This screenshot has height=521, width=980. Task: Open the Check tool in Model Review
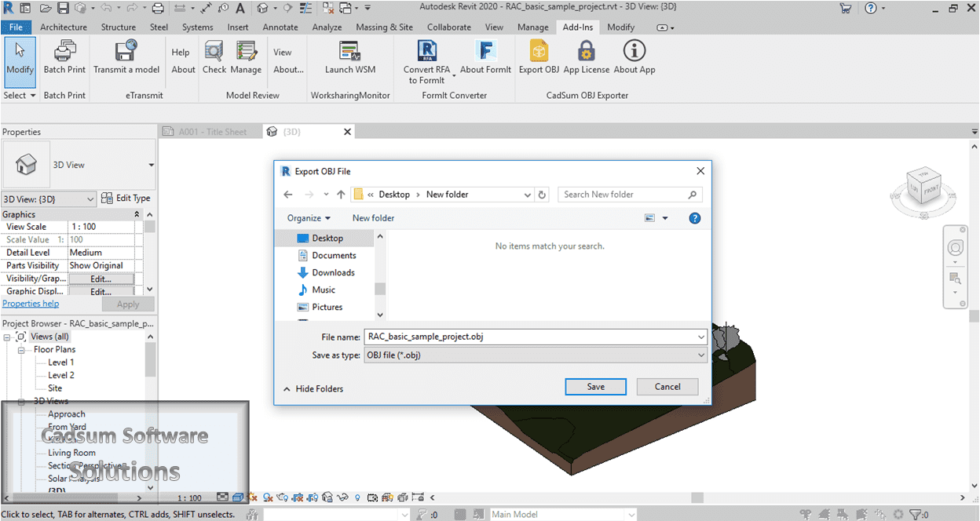pos(214,55)
